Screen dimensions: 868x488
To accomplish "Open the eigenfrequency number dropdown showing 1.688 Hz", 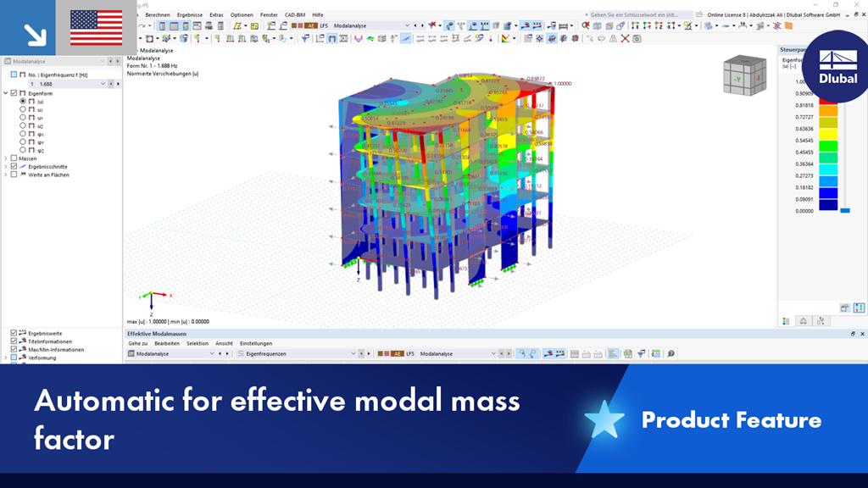I will tap(103, 83).
